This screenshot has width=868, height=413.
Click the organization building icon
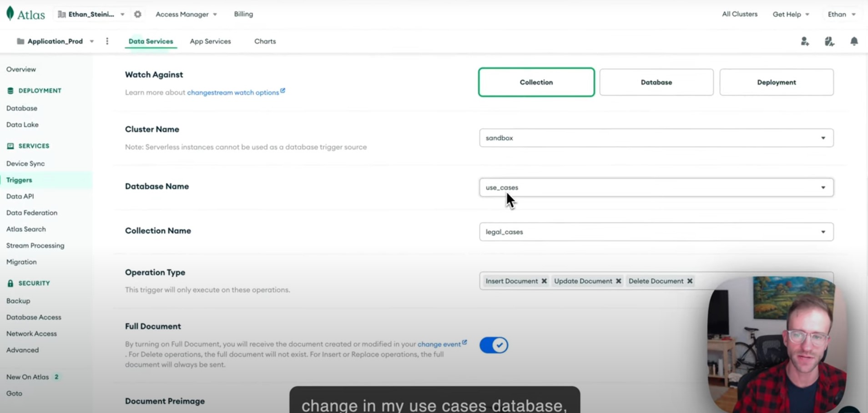click(62, 14)
